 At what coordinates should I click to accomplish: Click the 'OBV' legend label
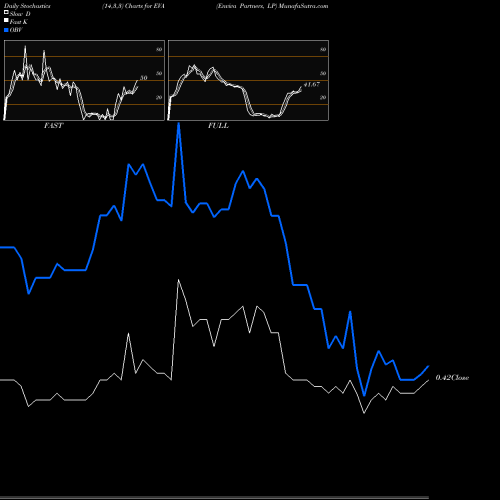pyautogui.click(x=16, y=30)
